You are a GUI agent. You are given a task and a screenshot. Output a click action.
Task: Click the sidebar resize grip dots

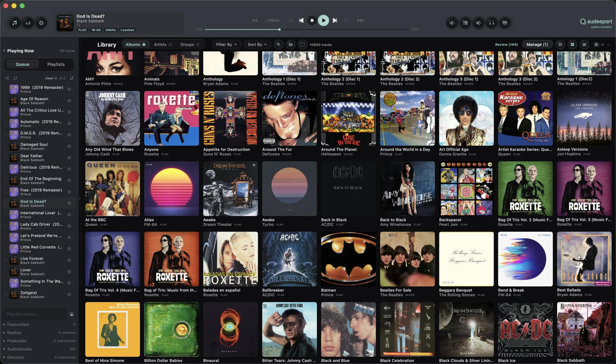coord(79,199)
